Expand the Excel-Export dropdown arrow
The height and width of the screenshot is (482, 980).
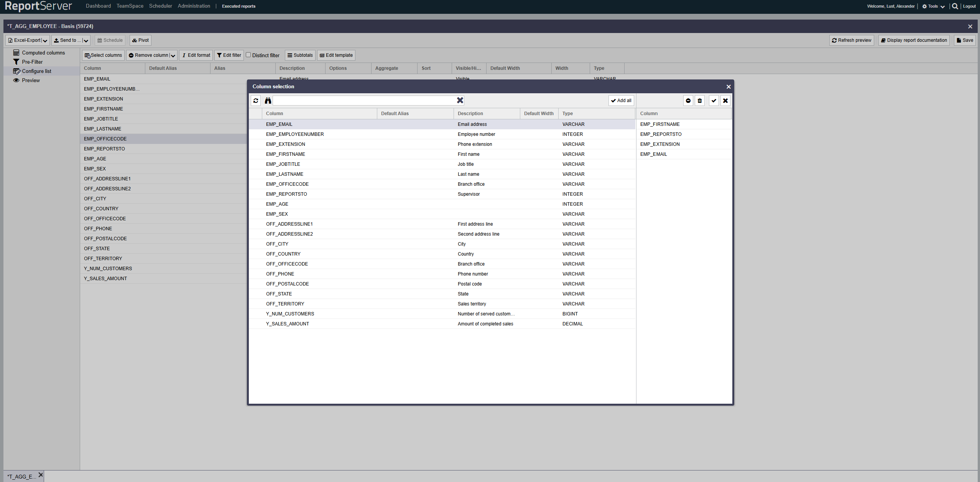(45, 41)
